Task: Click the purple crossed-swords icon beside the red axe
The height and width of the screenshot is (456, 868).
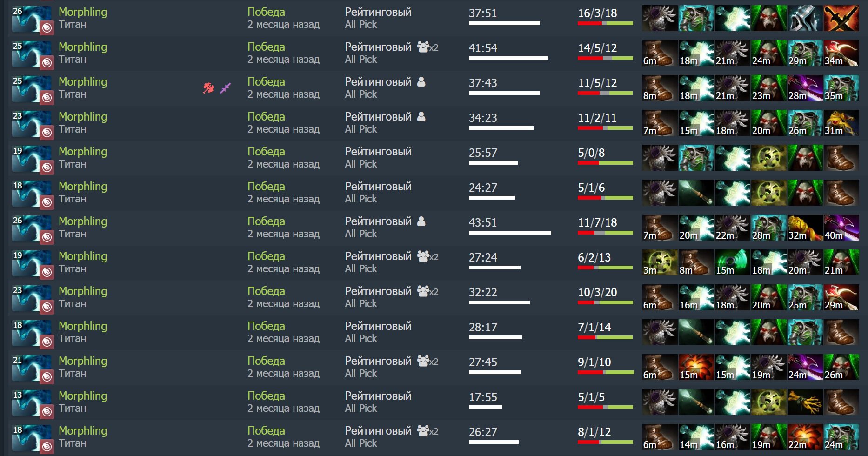Action: click(x=226, y=87)
